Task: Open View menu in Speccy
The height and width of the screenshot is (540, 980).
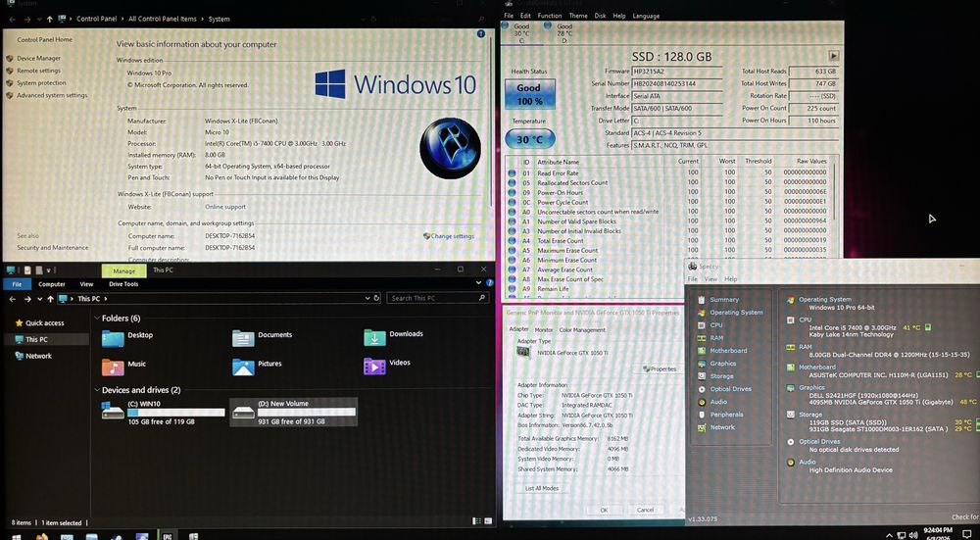Action: pos(710,278)
